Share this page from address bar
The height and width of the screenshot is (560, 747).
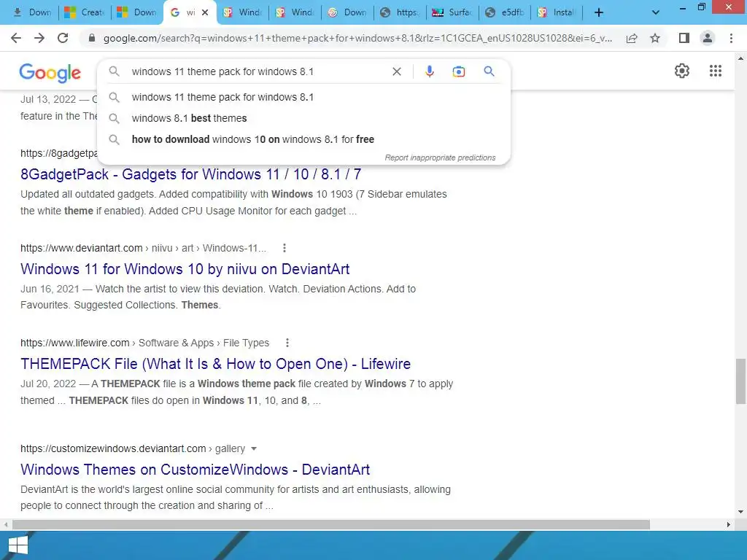click(632, 38)
